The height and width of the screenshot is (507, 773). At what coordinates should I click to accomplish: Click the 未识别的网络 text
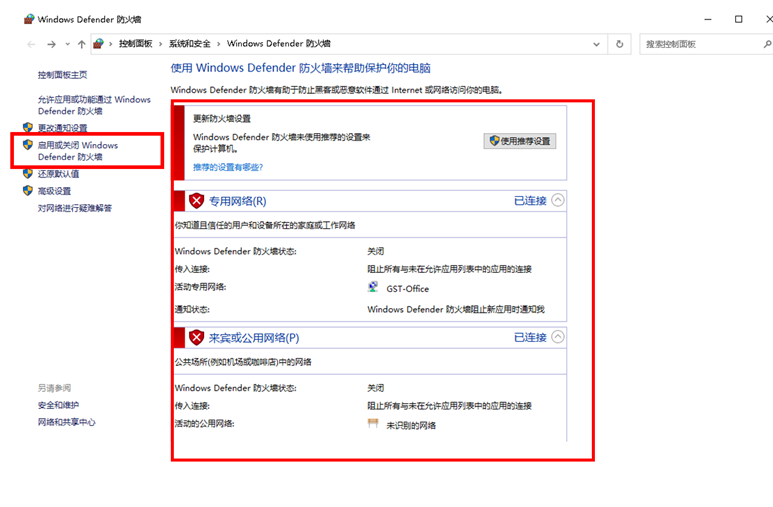click(411, 426)
